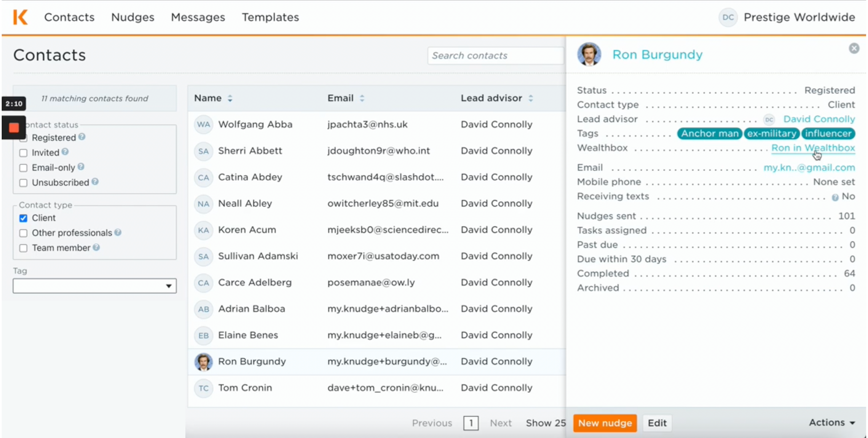Open the DC account avatar
The height and width of the screenshot is (438, 868).
tap(728, 17)
